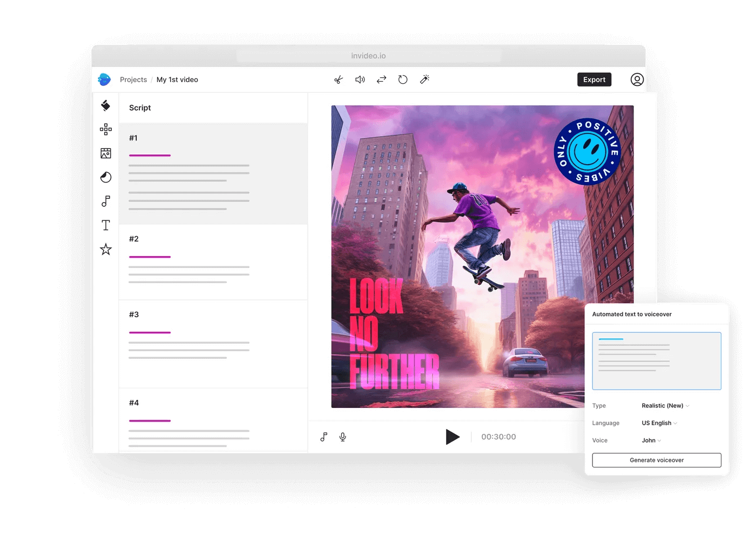
Task: Go to Projects breadcrumb
Action: pyautogui.click(x=133, y=79)
